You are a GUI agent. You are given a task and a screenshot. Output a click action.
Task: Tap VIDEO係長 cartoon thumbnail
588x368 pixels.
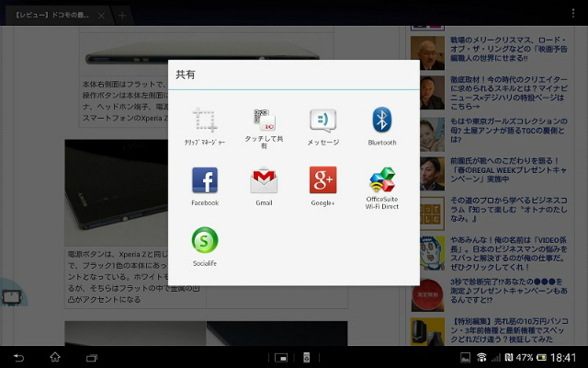coord(432,254)
